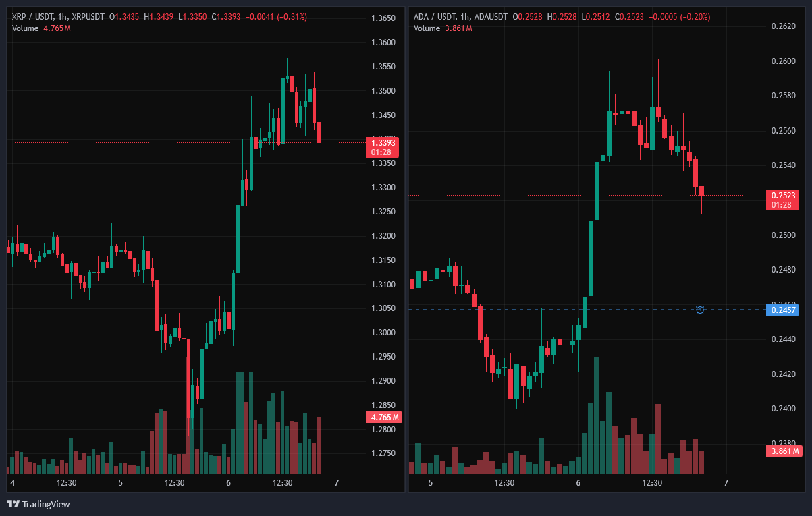
Task: Select the blue 0.2457 alert price label
Action: pyautogui.click(x=783, y=310)
